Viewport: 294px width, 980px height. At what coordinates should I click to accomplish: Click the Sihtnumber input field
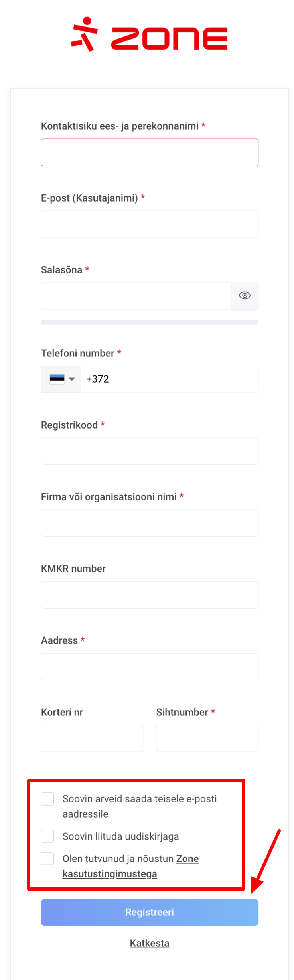(207, 738)
